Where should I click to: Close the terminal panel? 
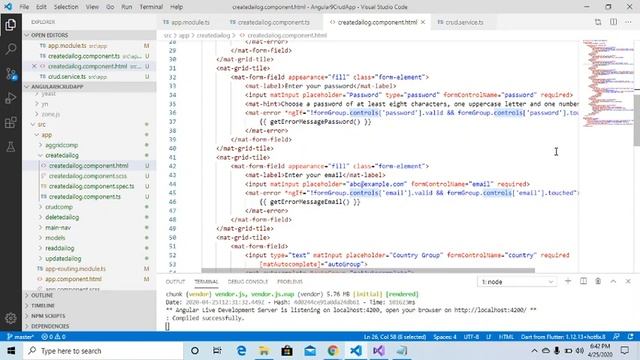(628, 281)
